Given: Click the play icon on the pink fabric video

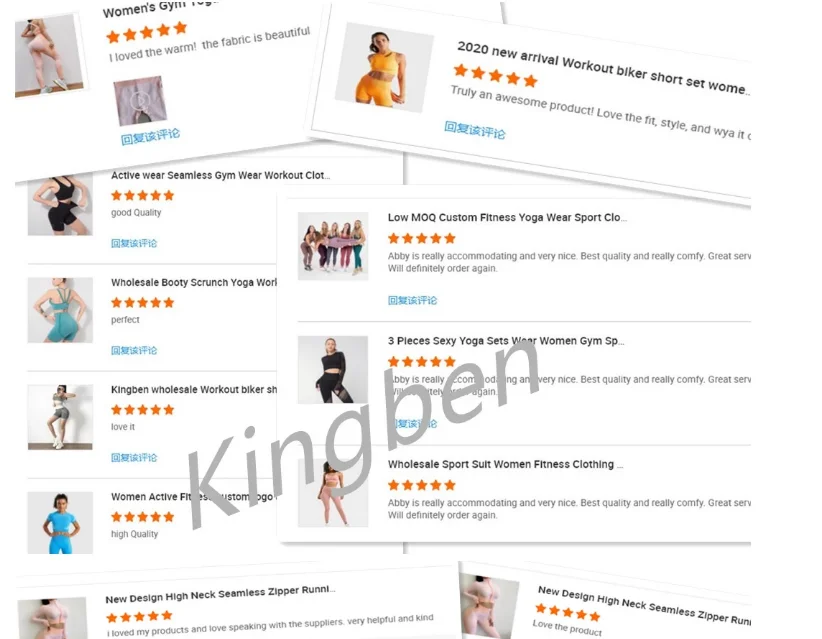Looking at the screenshot, I should (x=139, y=100).
